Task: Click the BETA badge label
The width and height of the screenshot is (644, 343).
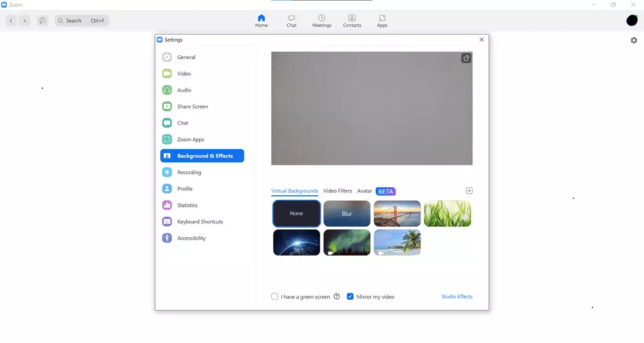Action: pos(386,191)
